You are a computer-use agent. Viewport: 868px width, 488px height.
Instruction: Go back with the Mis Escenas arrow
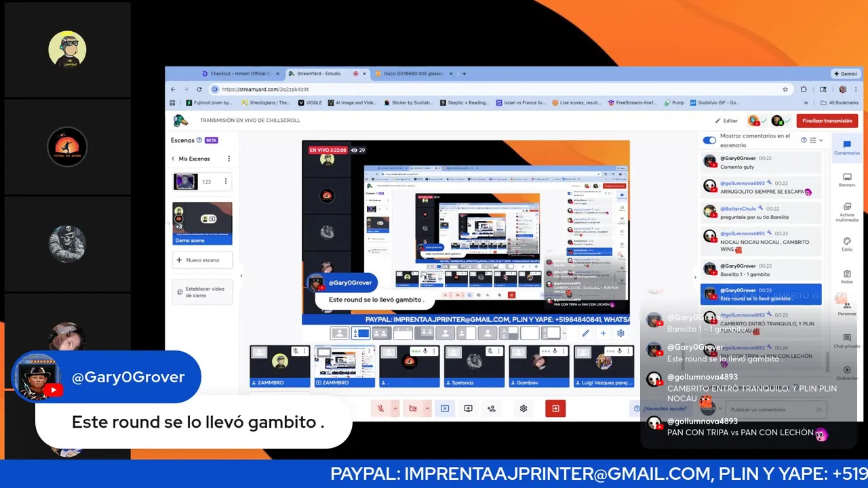click(x=173, y=159)
